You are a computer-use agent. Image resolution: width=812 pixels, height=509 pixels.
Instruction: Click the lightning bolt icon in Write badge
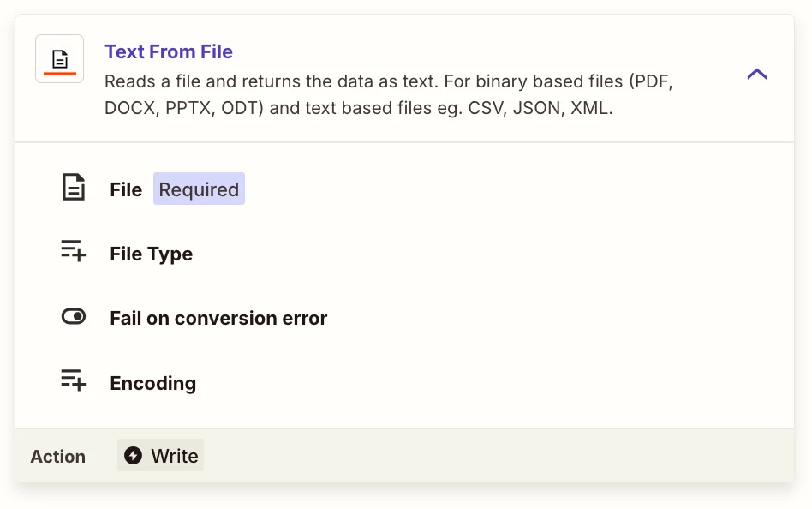pyautogui.click(x=133, y=456)
